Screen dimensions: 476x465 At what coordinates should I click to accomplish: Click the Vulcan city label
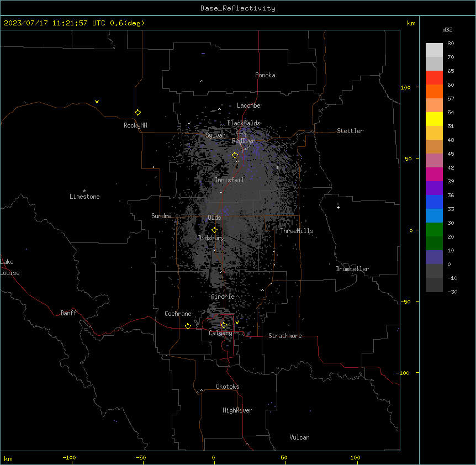299,437
